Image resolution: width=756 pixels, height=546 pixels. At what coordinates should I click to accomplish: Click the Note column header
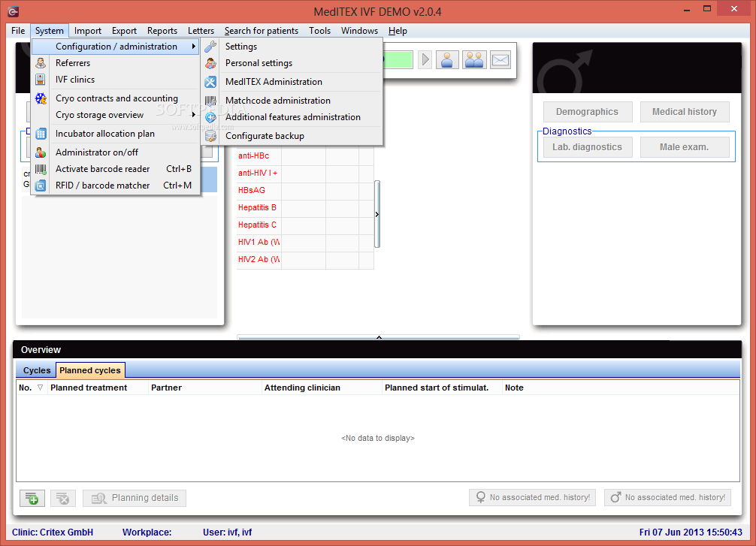(621, 388)
